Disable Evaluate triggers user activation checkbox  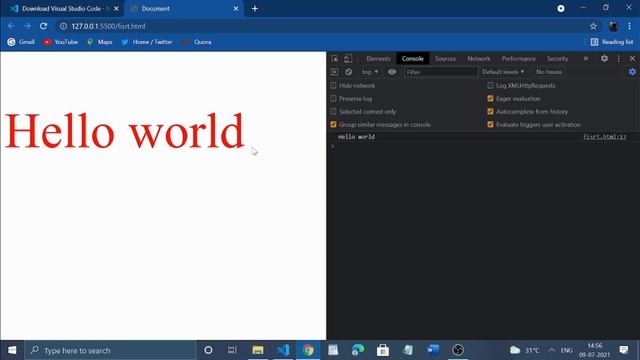(490, 124)
